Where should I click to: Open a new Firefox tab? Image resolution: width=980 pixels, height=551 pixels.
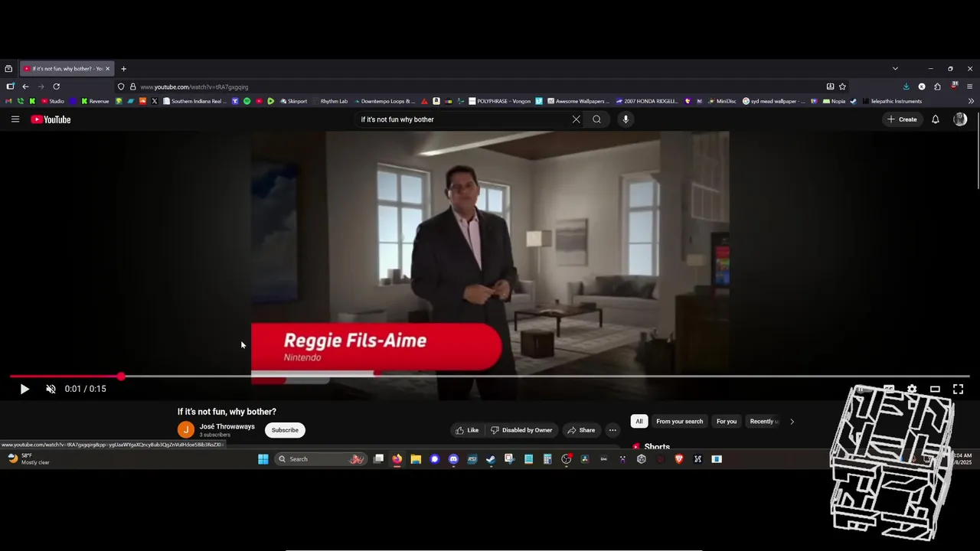tap(123, 69)
